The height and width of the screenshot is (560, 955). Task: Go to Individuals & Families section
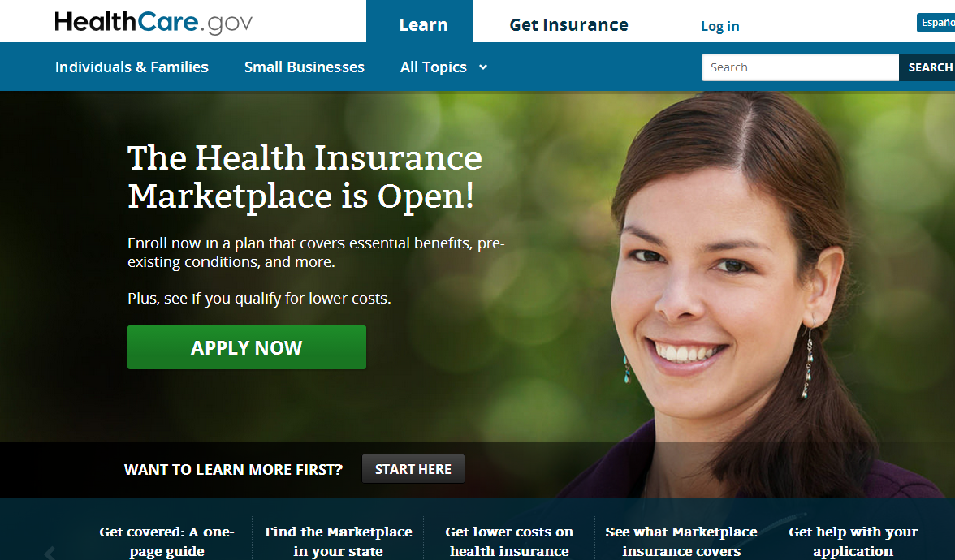tap(132, 67)
